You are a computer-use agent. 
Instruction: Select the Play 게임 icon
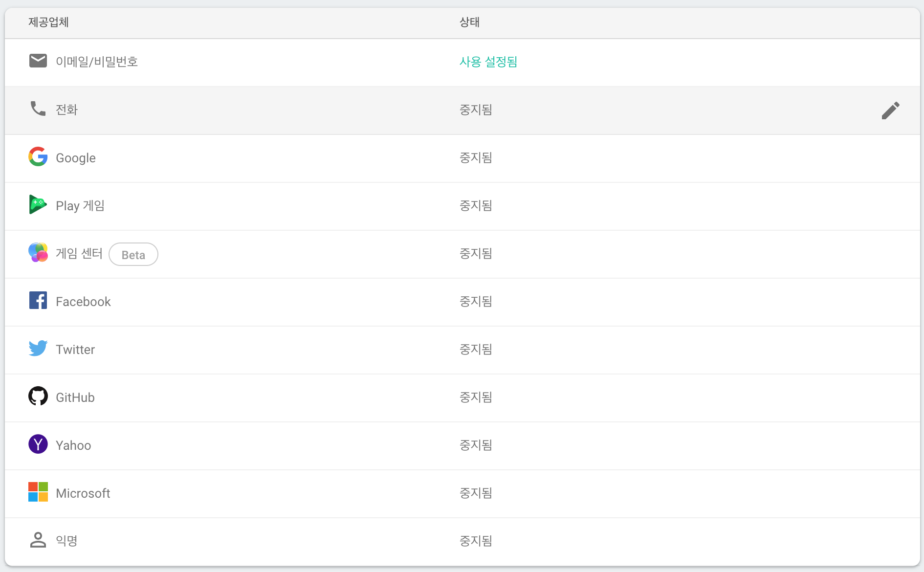coord(38,205)
